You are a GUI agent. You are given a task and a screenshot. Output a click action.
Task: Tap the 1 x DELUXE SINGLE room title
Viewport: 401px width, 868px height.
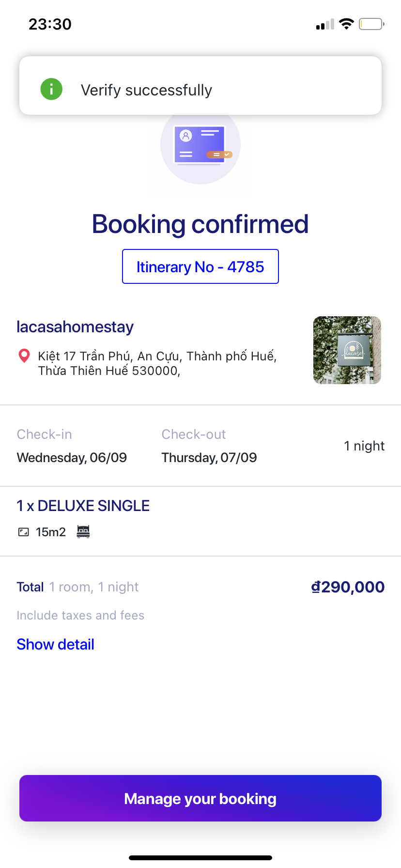[83, 506]
